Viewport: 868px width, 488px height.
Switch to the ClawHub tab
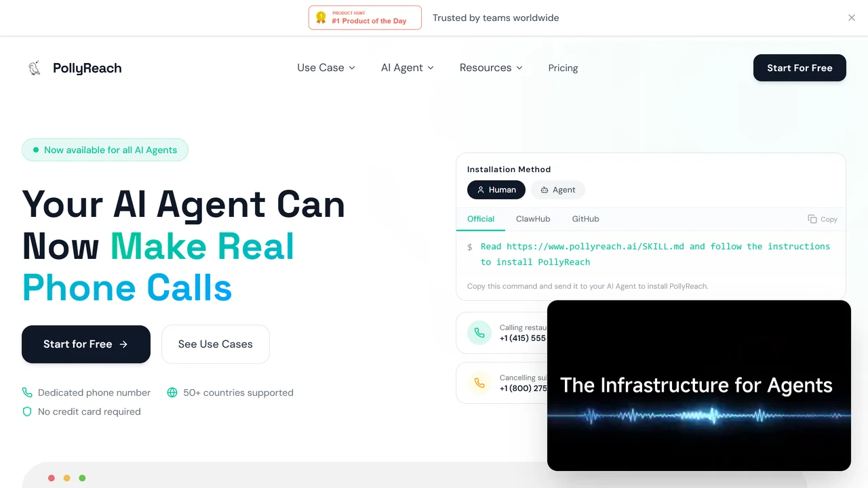coord(533,219)
